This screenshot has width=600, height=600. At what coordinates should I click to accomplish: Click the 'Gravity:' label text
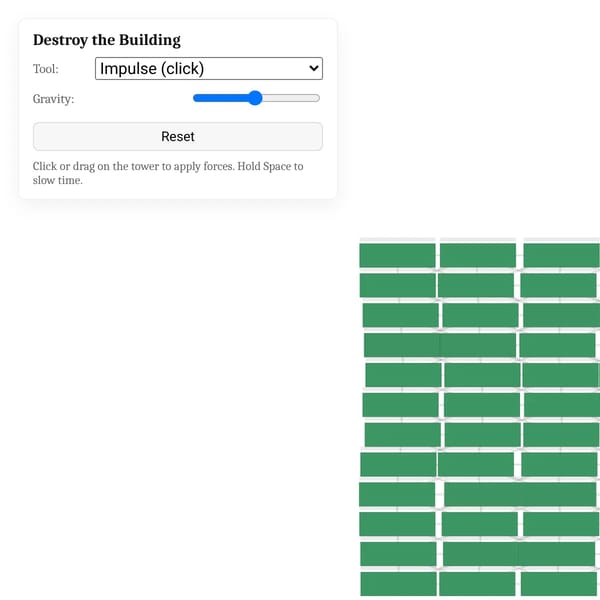(x=53, y=99)
